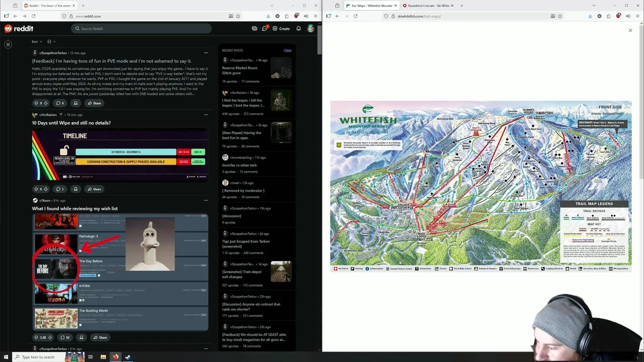The image size is (644, 362).
Task: Open Best sort dropdown on Reddit feed
Action: click(x=36, y=42)
